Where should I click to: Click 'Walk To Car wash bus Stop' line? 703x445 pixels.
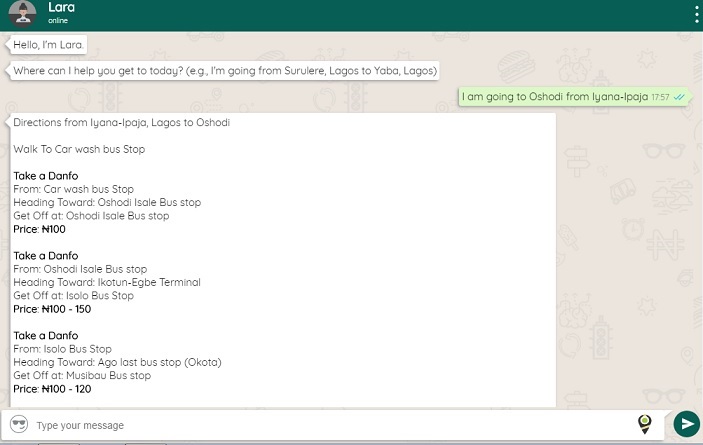(x=79, y=149)
